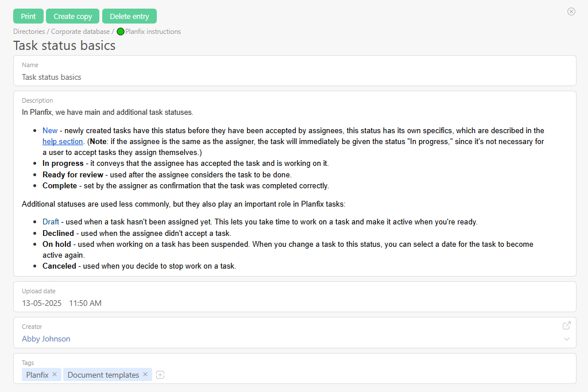Select the upload date 13-05-2025 value
This screenshot has width=588, height=392.
tap(41, 303)
